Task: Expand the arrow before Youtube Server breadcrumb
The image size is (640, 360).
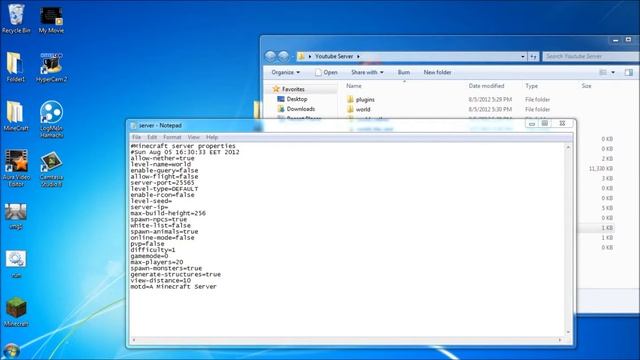Action: pyautogui.click(x=310, y=56)
